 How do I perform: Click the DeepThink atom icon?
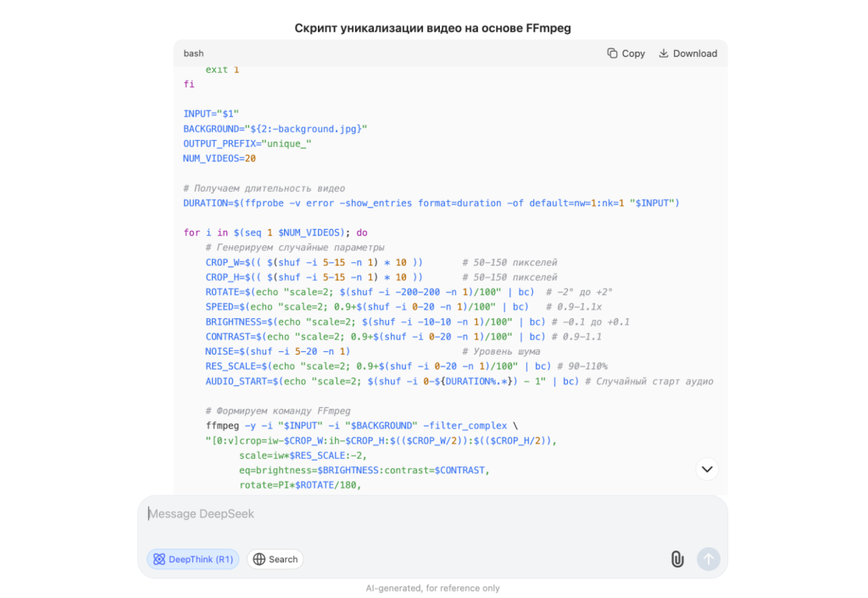(159, 559)
